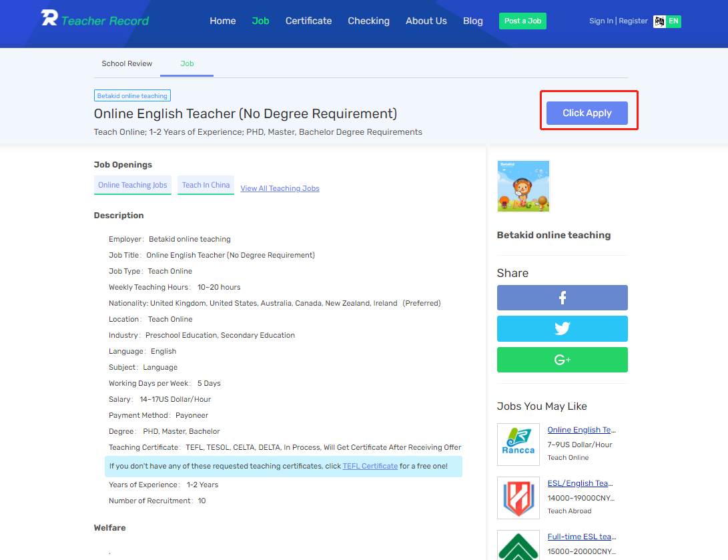
Task: Go to Home in navigation
Action: (222, 21)
